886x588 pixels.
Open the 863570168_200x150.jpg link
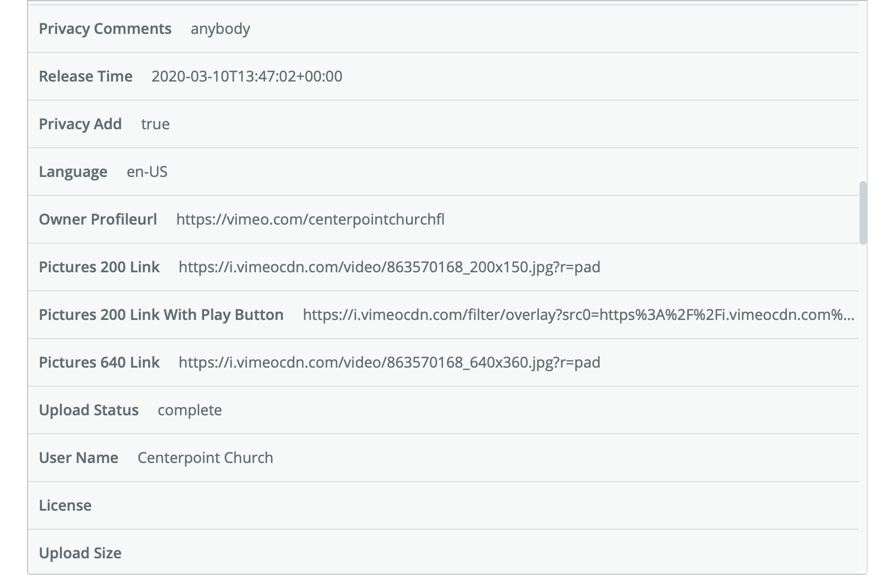tap(389, 267)
